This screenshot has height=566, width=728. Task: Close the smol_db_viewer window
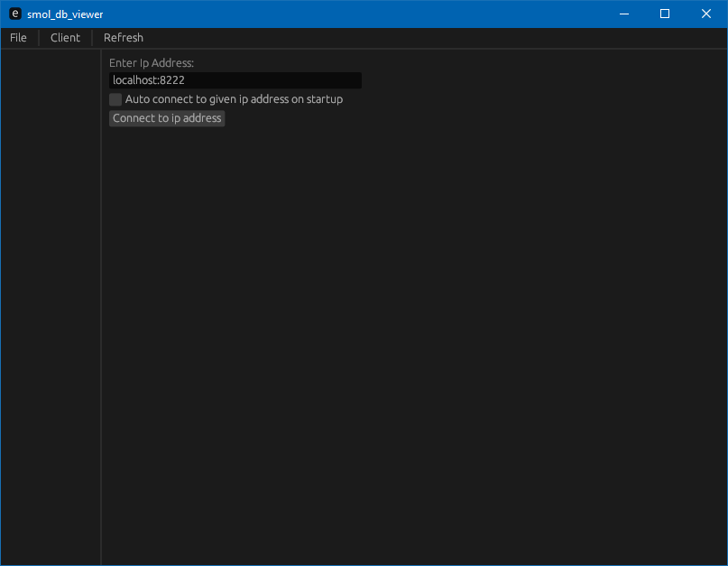[x=706, y=14]
